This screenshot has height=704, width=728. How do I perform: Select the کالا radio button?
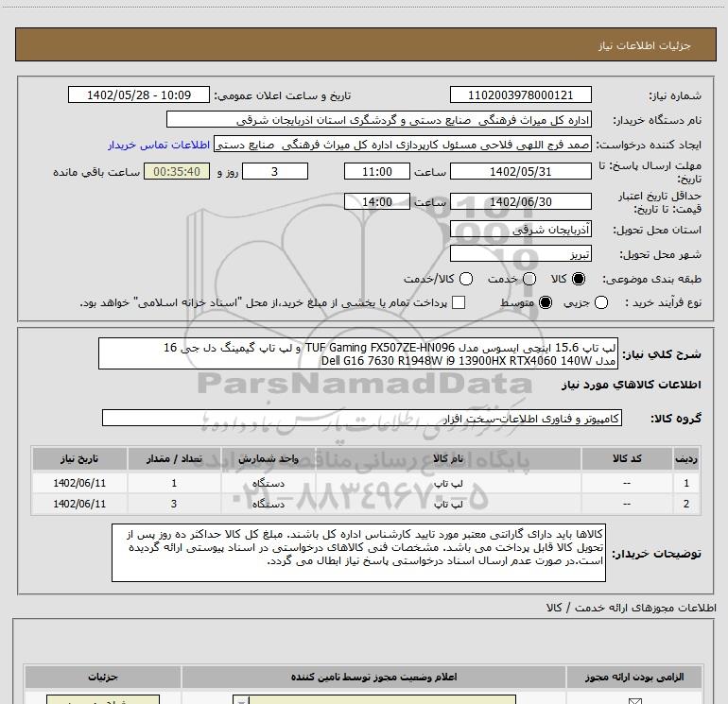coord(579,279)
